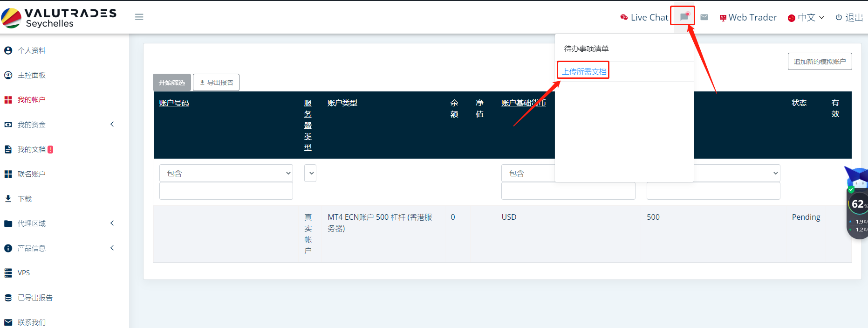Screen dimensions: 868x328
Task: Click the 开始筛选 filter button
Action: (172, 83)
